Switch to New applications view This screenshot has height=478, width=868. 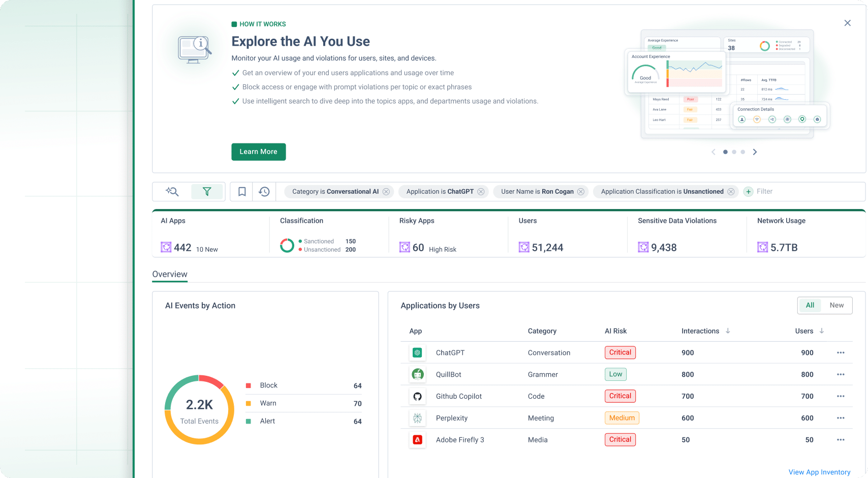click(x=836, y=305)
